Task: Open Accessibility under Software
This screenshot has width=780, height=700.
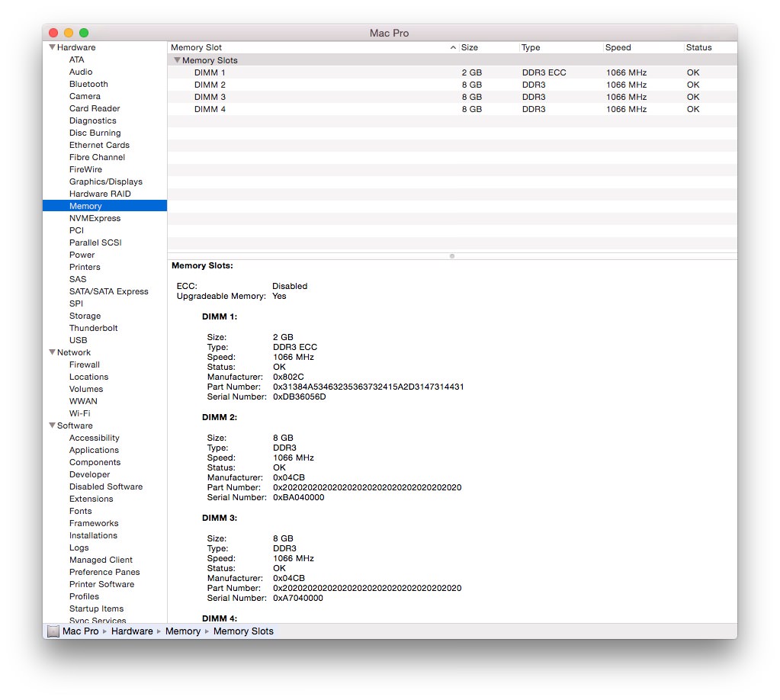Action: [94, 438]
